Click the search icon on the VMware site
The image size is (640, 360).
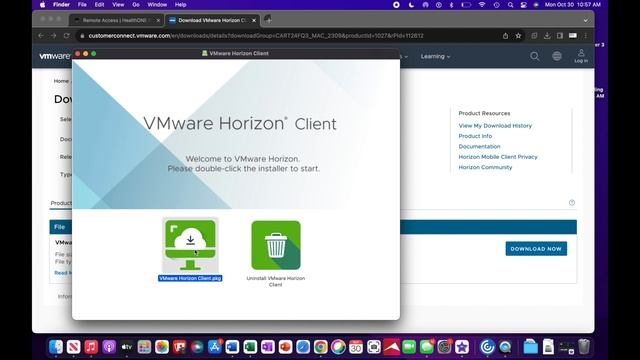coord(535,56)
